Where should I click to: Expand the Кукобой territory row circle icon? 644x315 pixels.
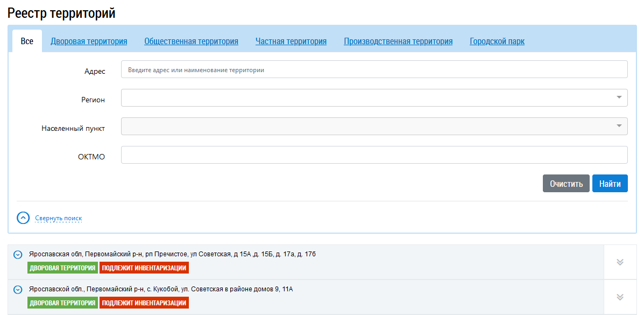point(17,290)
